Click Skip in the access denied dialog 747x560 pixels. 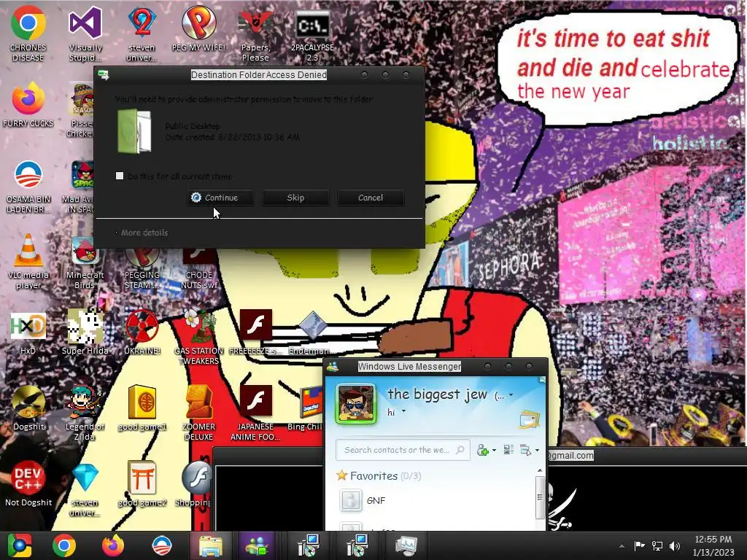pos(295,198)
